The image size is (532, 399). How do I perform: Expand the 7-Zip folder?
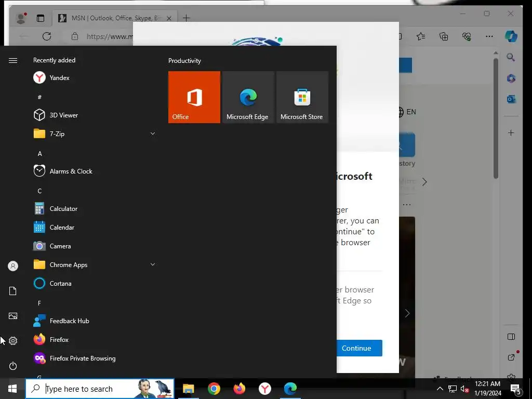pos(94,134)
